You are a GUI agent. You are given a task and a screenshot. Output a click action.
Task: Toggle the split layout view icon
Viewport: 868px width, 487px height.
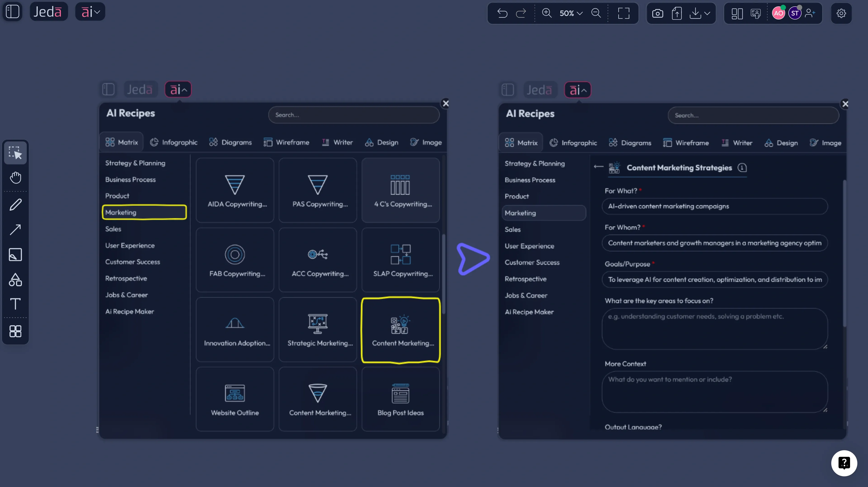point(737,13)
